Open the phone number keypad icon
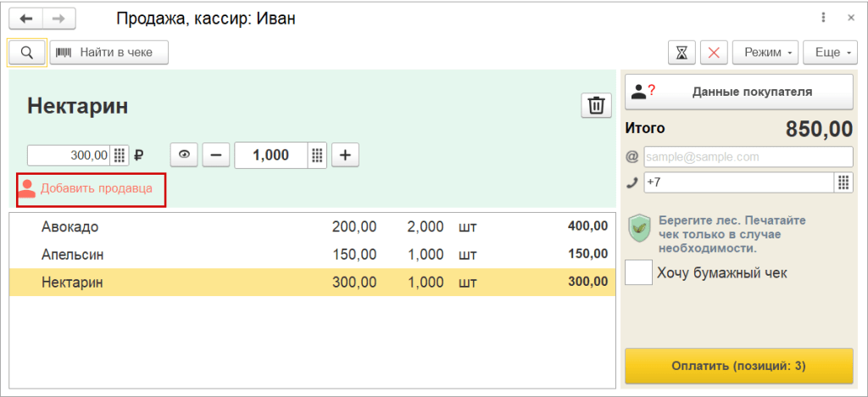868x397 pixels. pos(843,182)
